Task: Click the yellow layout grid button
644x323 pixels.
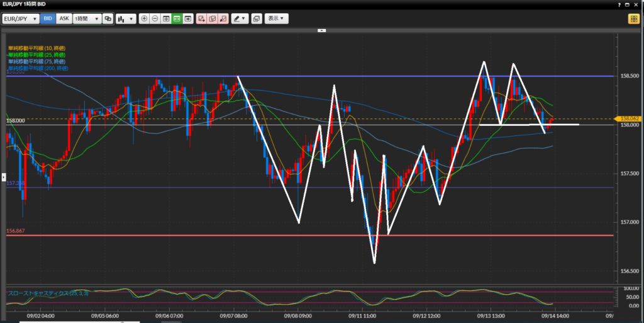Action: coord(633,19)
